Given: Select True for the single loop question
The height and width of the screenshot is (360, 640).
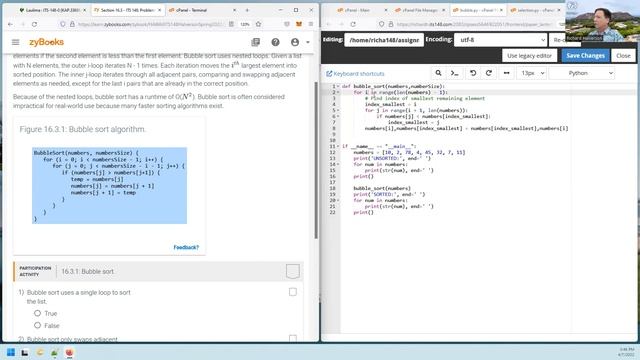Looking at the screenshot, I should (x=38, y=313).
